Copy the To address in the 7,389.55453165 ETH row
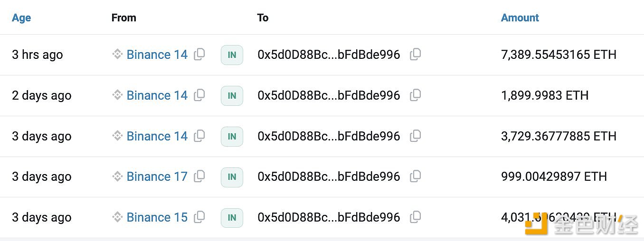The height and width of the screenshot is (241, 644). [415, 54]
